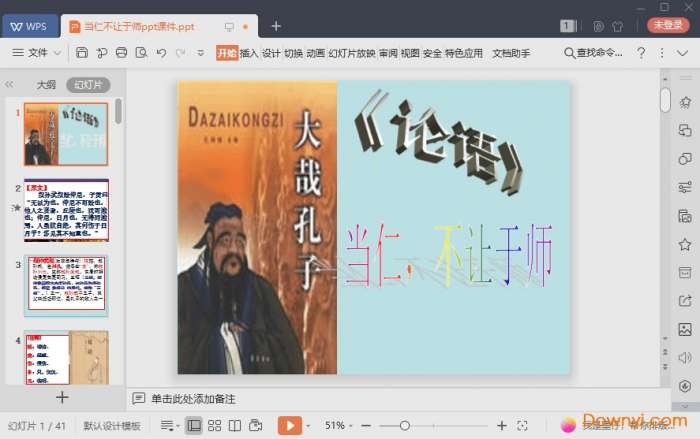Open the more options vertical dots menu
700x439 pixels.
tap(662, 53)
